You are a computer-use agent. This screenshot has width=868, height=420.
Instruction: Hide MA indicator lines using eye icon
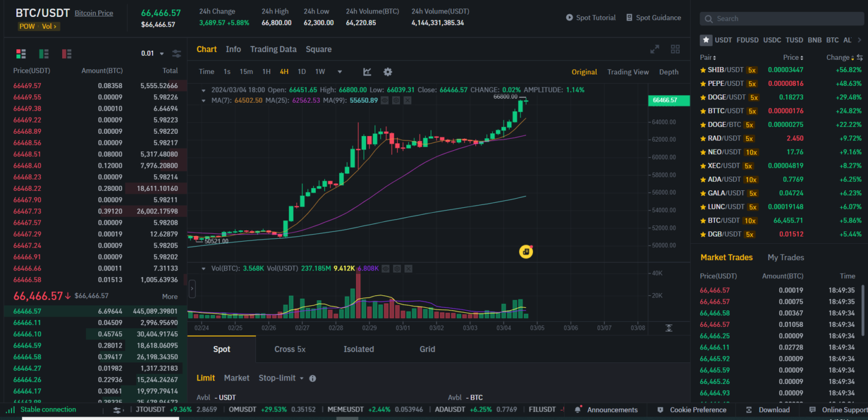tap(384, 100)
